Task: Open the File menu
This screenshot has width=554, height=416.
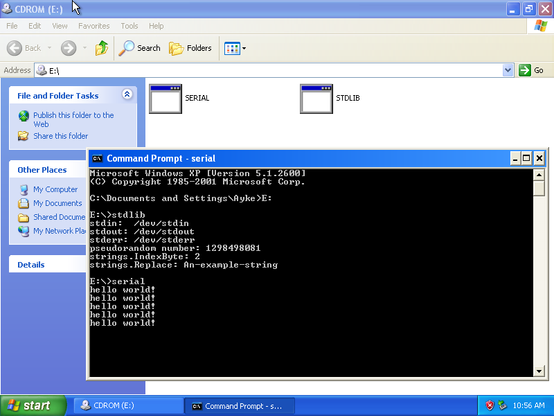Action: (12, 26)
